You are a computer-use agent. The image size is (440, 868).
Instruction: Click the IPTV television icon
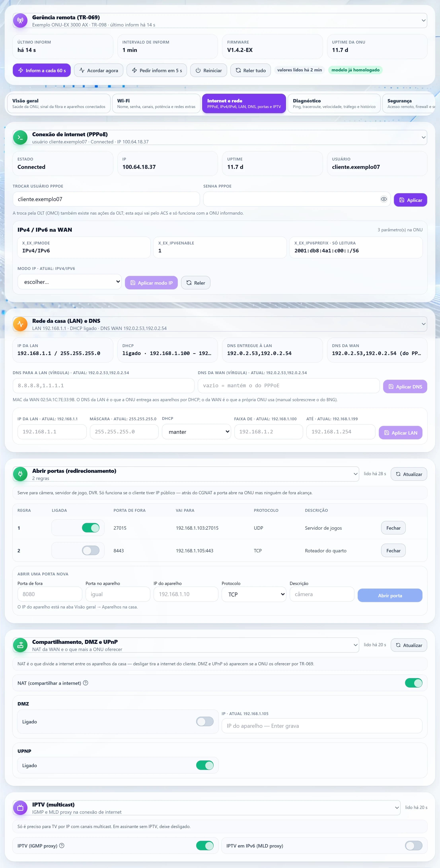tap(20, 808)
